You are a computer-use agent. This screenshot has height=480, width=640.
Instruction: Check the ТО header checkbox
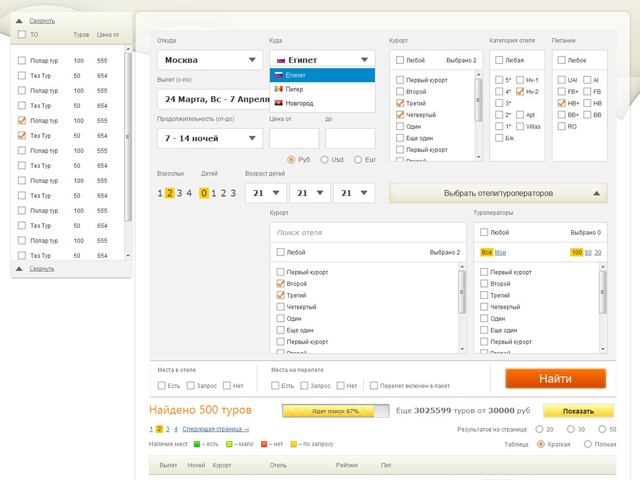coord(22,34)
